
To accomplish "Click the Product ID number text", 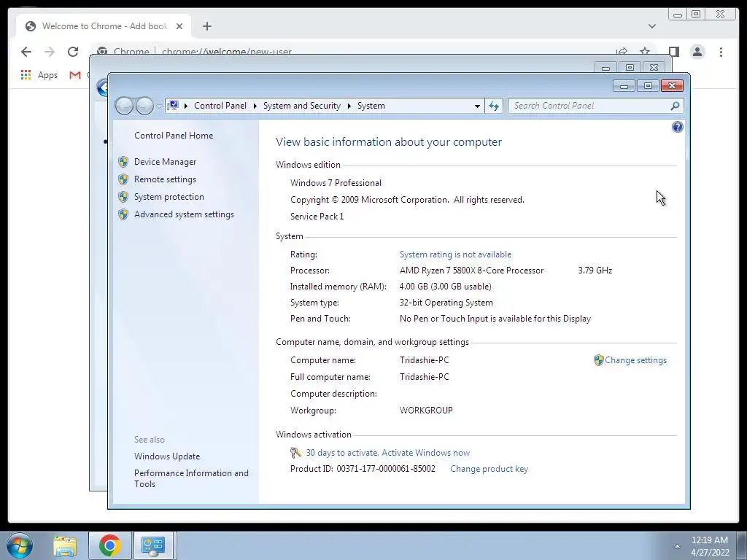I will click(386, 469).
